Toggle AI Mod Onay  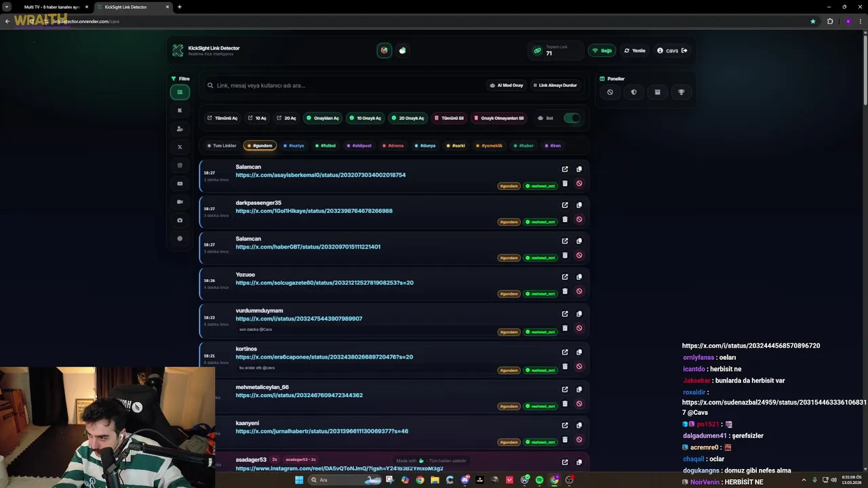coord(507,85)
